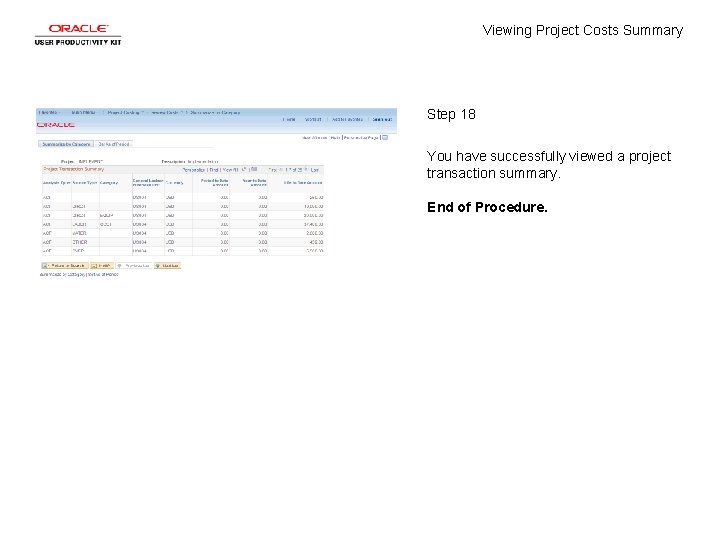Click the Oracle logo in page banner

[56, 125]
